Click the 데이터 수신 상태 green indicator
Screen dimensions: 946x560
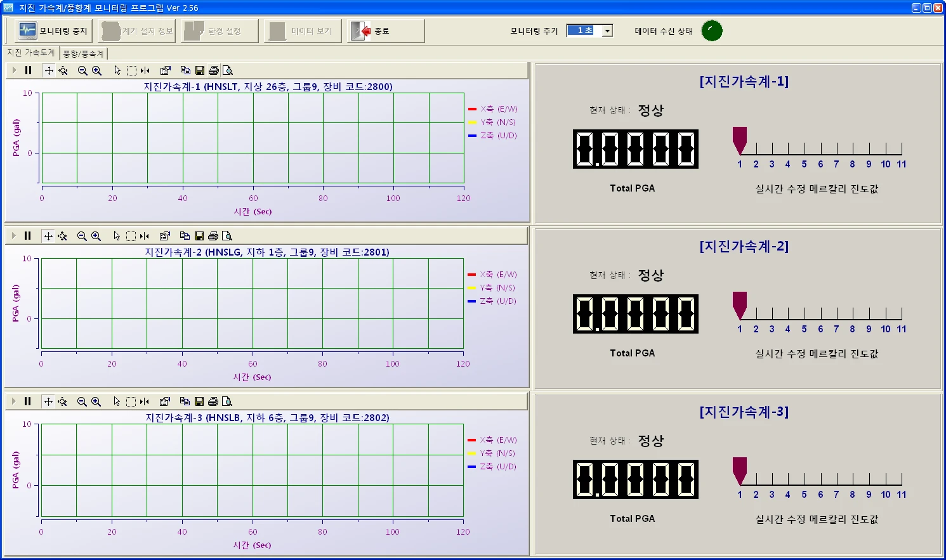(712, 30)
